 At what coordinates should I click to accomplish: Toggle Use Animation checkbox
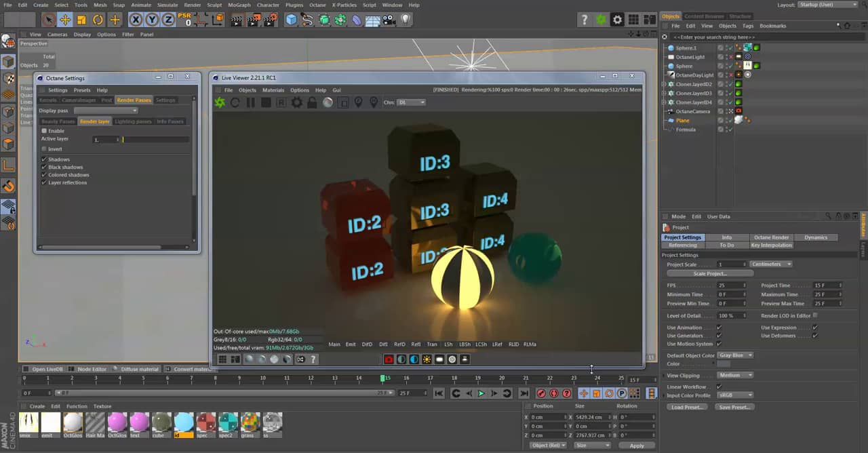[x=719, y=328]
